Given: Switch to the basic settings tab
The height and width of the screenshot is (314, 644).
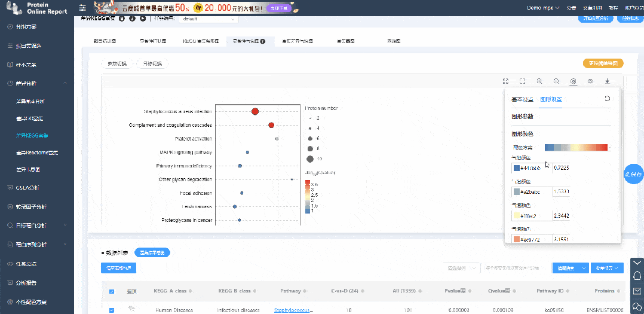Looking at the screenshot, I should click(x=523, y=99).
